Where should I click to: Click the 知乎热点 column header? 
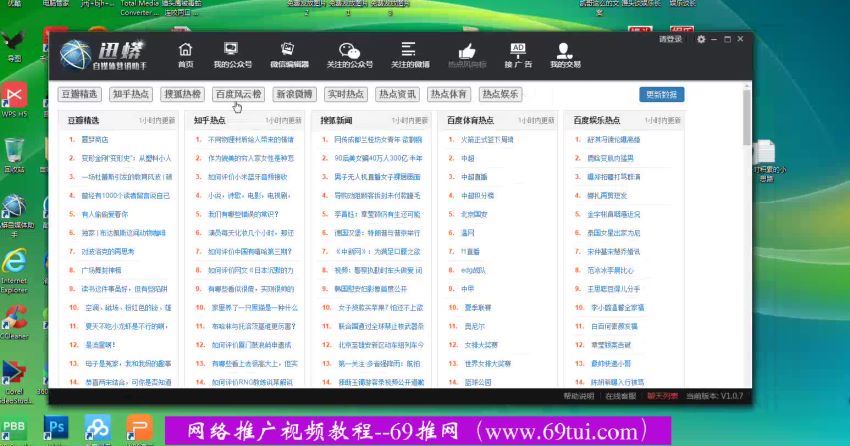[209, 120]
